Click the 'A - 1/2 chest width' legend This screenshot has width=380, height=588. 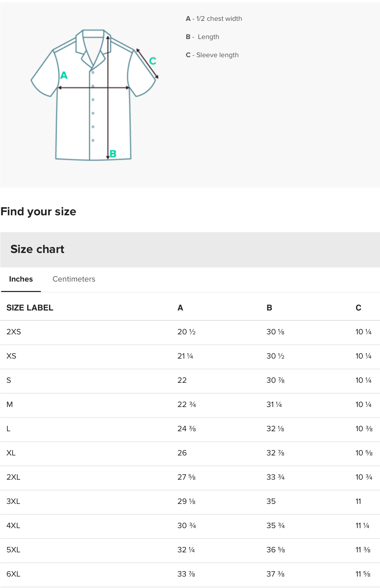pos(214,19)
